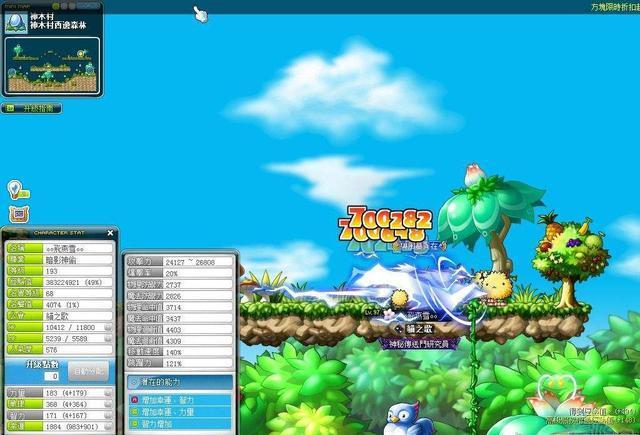This screenshot has width=640, height=435.
Task: Click the fame value 576
Action: [78, 350]
